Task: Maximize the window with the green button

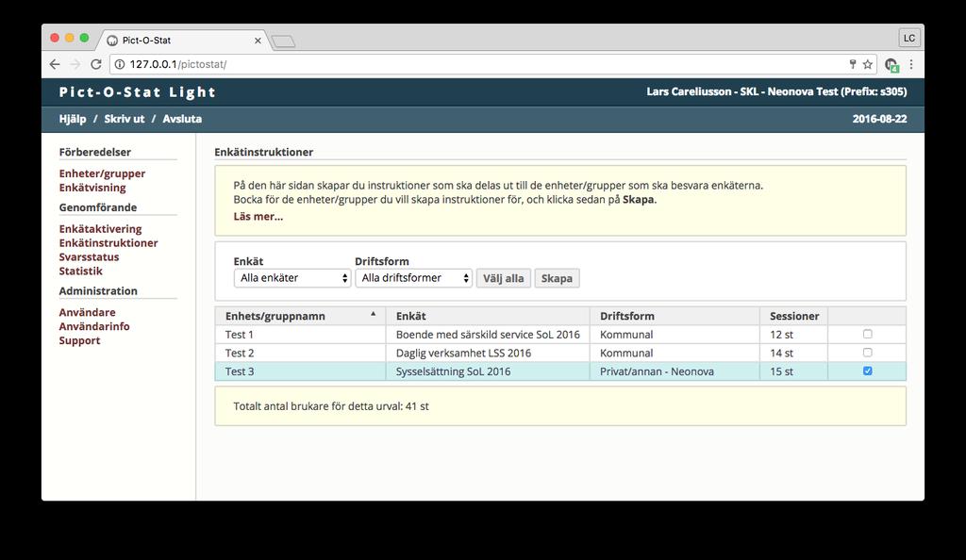Action: 84,38
